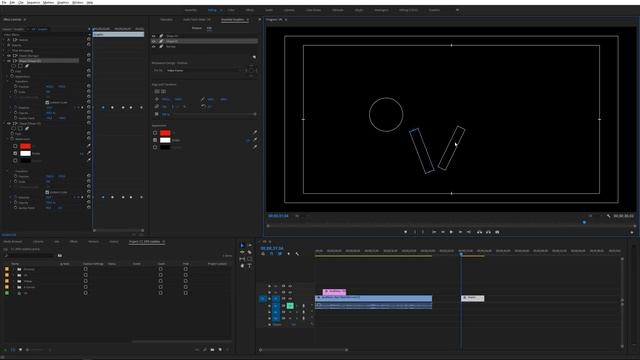Select the long blue video clip
The image size is (640, 360).
[x=373, y=298]
